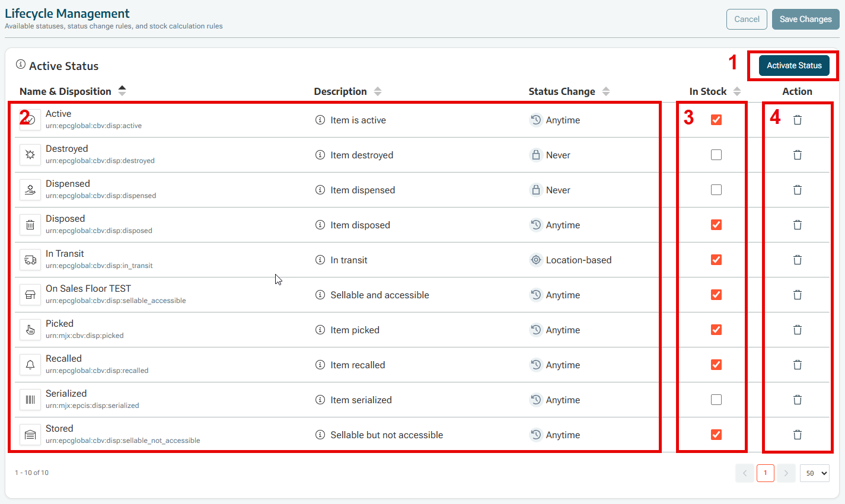Viewport: 845px width, 504px height.
Task: Click Item serialized description
Action: (361, 400)
